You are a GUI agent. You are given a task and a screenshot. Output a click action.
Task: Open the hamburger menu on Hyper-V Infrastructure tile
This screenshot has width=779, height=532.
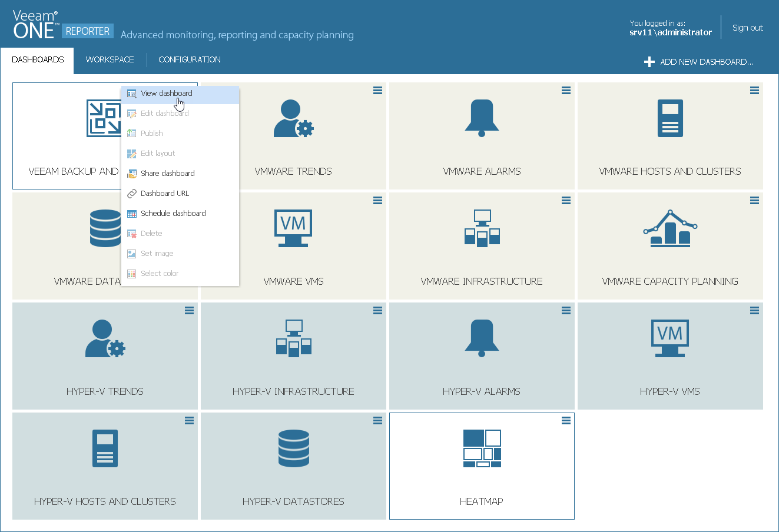coord(377,311)
